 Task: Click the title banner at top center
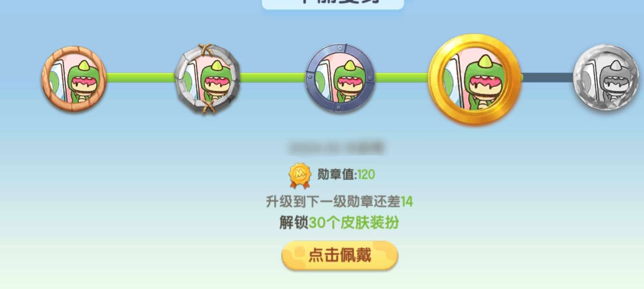[333, 4]
